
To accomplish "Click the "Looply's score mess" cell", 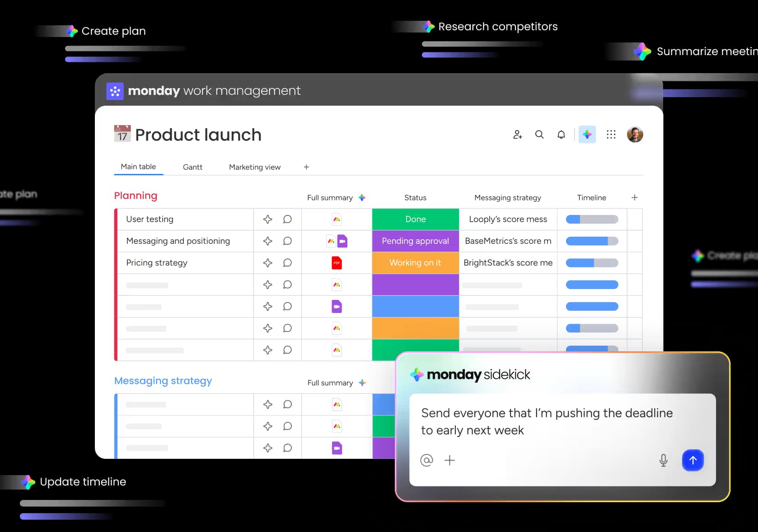I will (508, 219).
